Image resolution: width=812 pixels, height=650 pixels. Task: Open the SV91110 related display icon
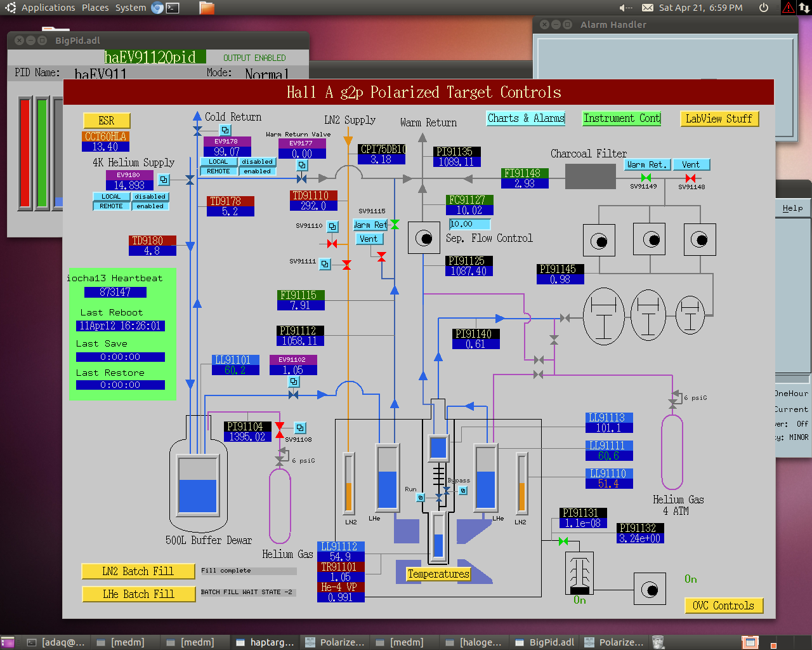tap(332, 226)
